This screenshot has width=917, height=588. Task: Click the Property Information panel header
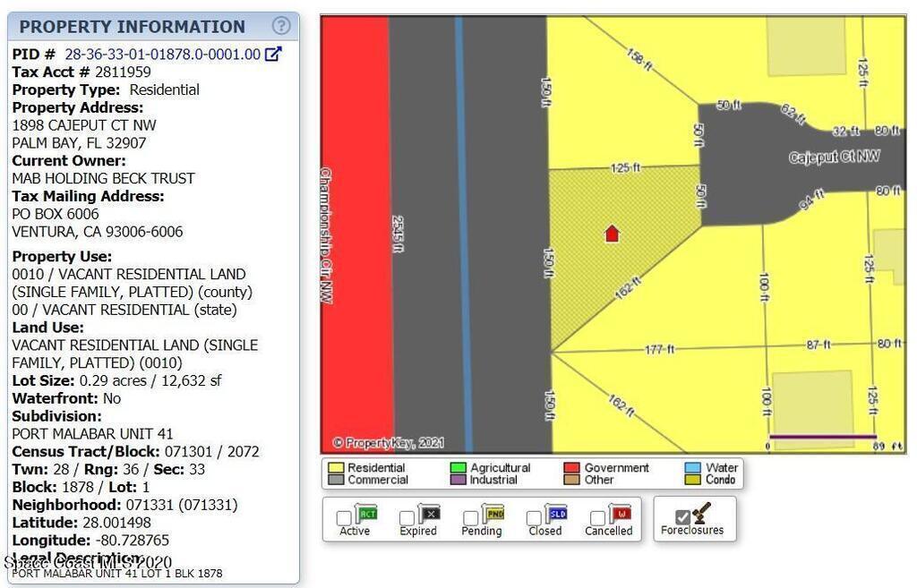(132, 27)
